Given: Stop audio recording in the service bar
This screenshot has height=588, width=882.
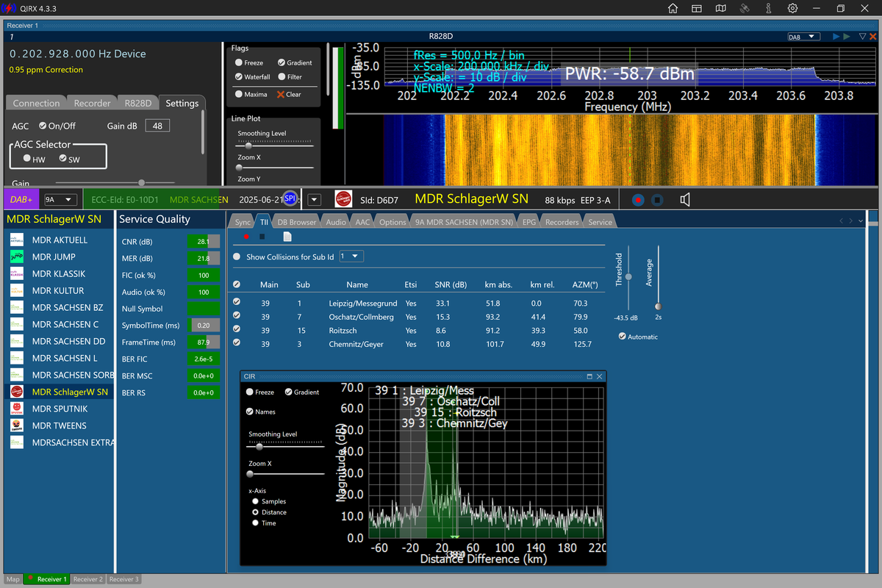Looking at the screenshot, I should (658, 199).
